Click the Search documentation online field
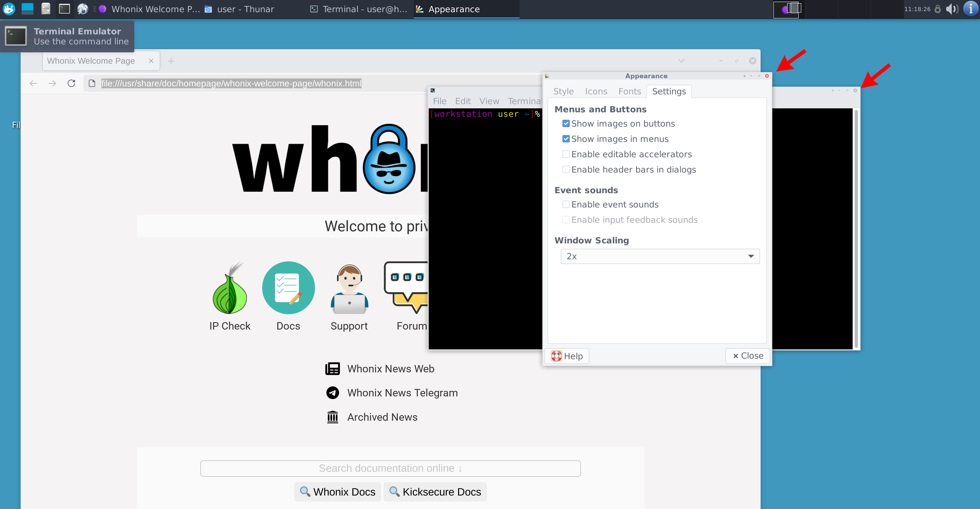The height and width of the screenshot is (509, 980). [x=390, y=468]
